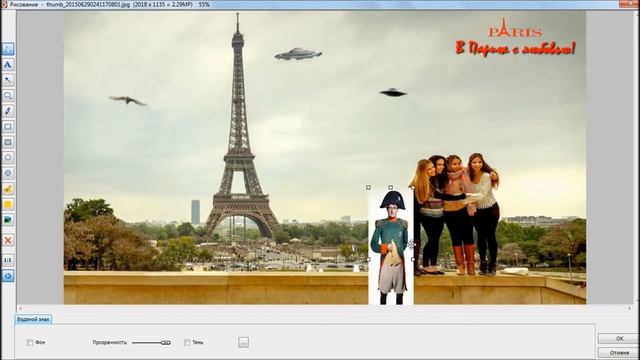640x360 pixels.
Task: Open the Водяной знак tab
Action: point(33,319)
